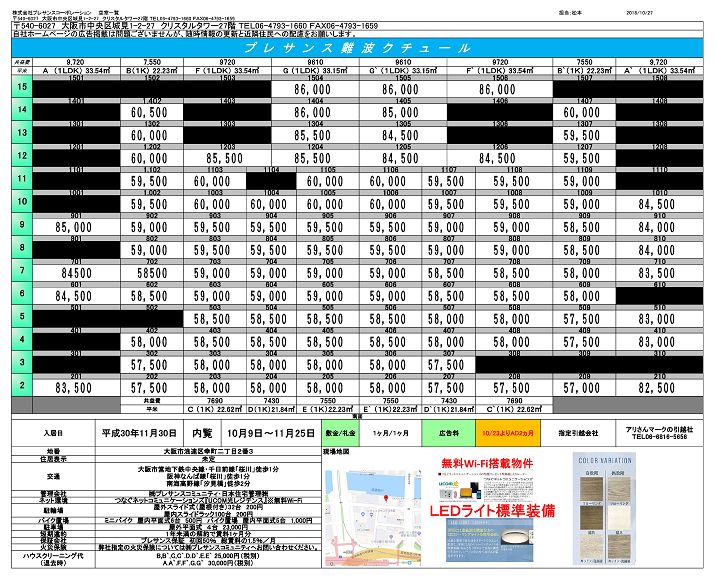
Task: Click the blacked-out room 1104 cell
Action: [x=272, y=181]
